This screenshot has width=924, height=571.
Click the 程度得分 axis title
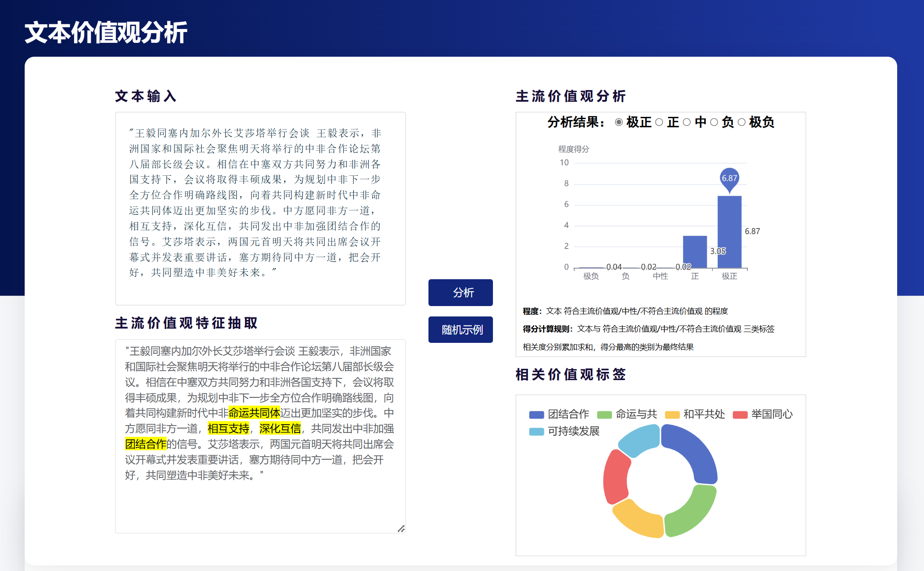click(x=573, y=149)
